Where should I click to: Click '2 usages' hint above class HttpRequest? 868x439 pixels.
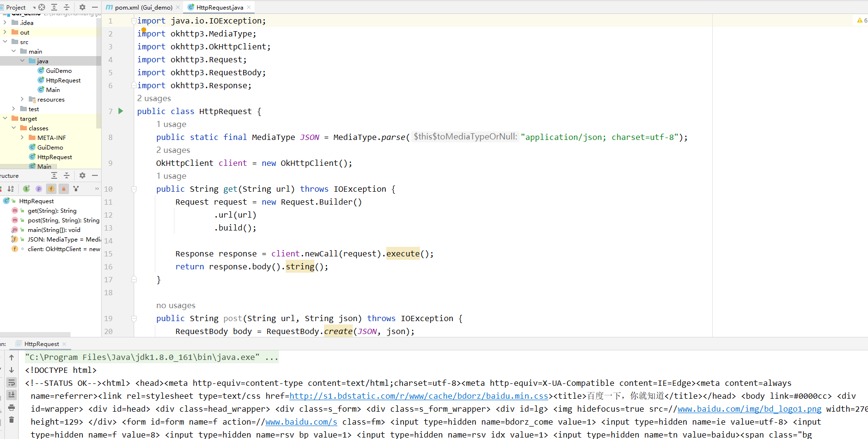154,98
